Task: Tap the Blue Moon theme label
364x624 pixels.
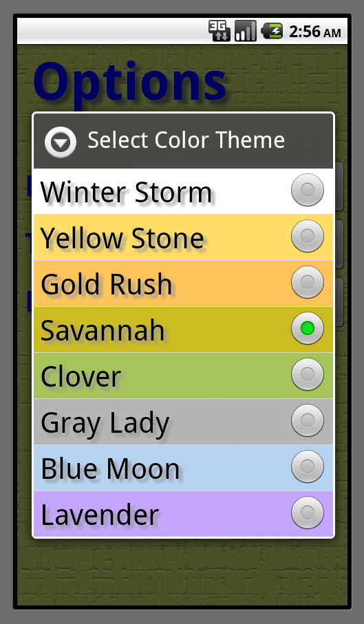Action: (110, 469)
